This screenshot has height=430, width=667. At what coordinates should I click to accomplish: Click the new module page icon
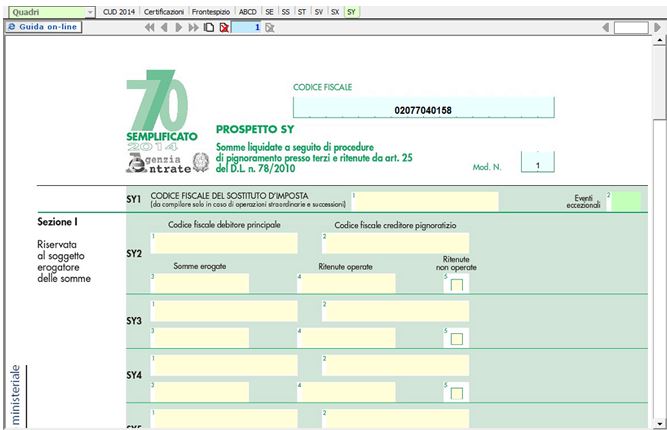(x=208, y=28)
